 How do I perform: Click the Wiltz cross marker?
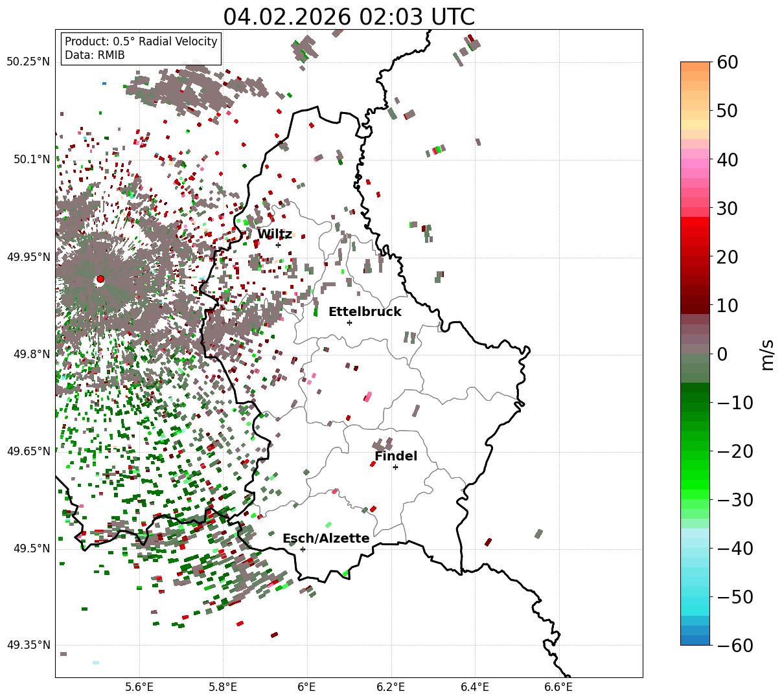click(x=278, y=245)
